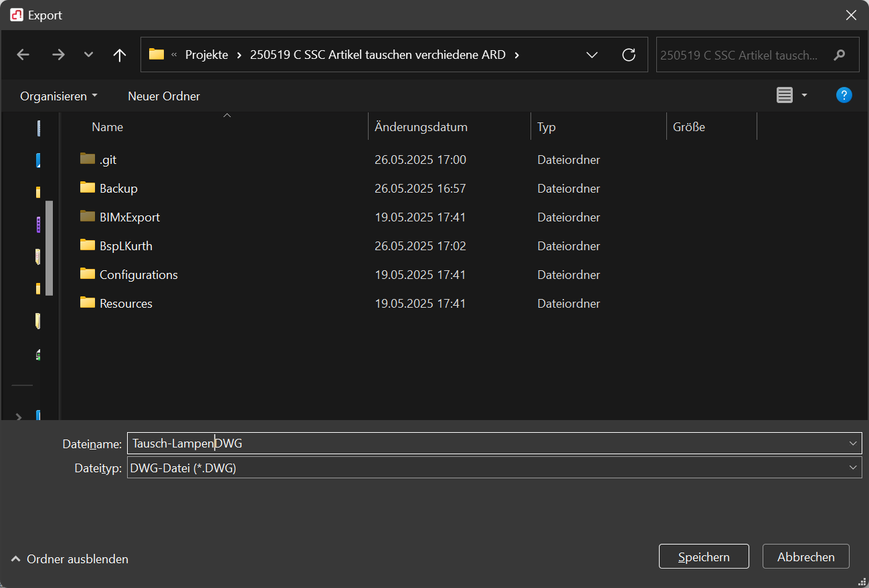869x588 pixels.
Task: Close the Export dialog
Action: pos(851,15)
